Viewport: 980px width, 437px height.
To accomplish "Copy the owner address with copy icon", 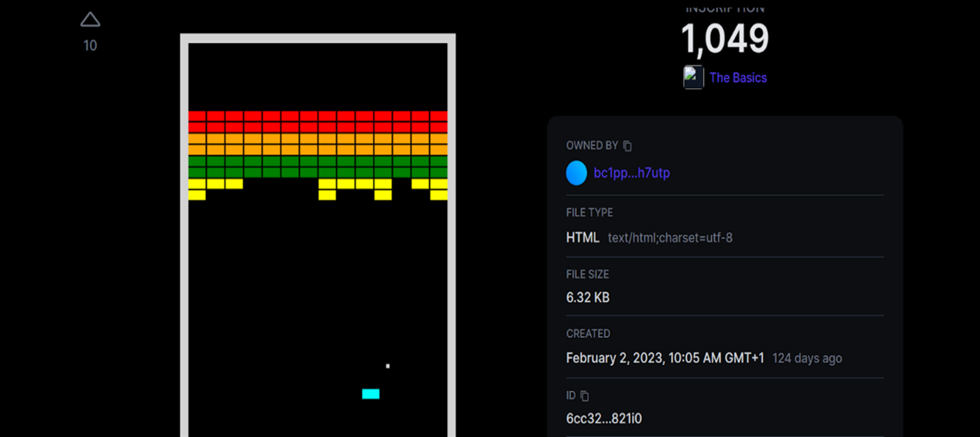I will coord(627,145).
